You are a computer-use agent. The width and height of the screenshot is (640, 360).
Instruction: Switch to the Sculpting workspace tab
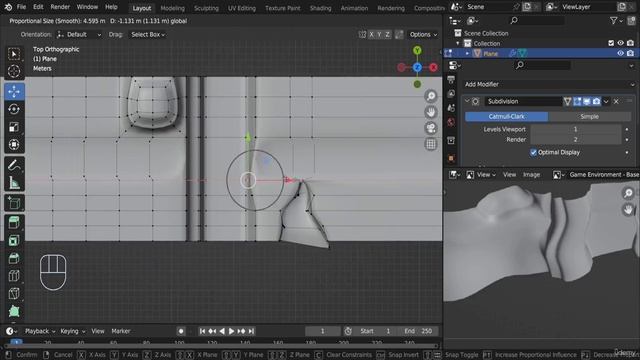(206, 8)
